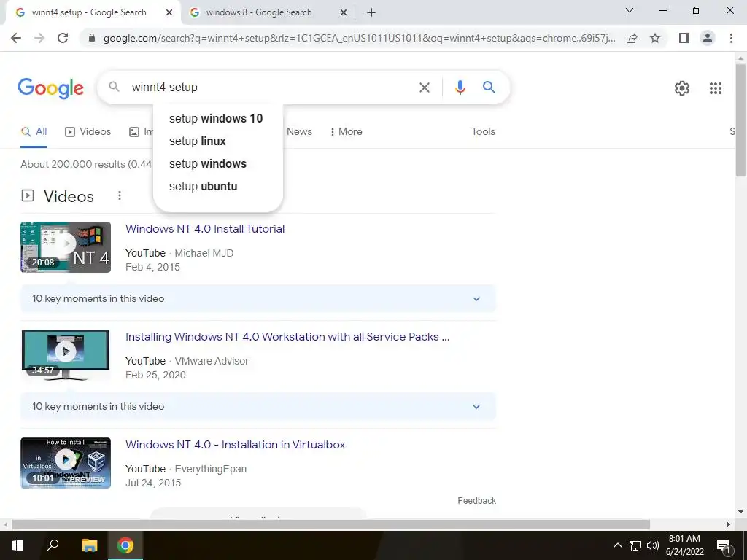The width and height of the screenshot is (747, 560).
Task: Click the forward navigation arrow
Action: click(x=39, y=38)
